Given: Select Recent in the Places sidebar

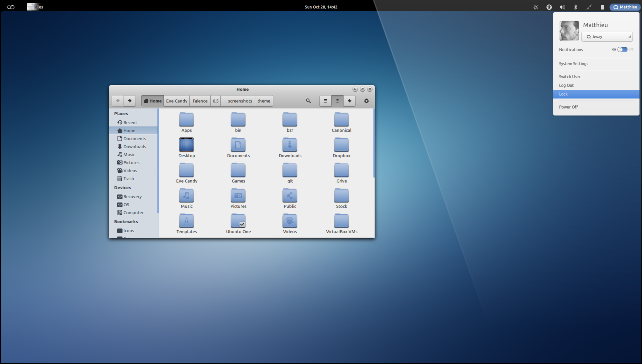Looking at the screenshot, I should pos(133,122).
